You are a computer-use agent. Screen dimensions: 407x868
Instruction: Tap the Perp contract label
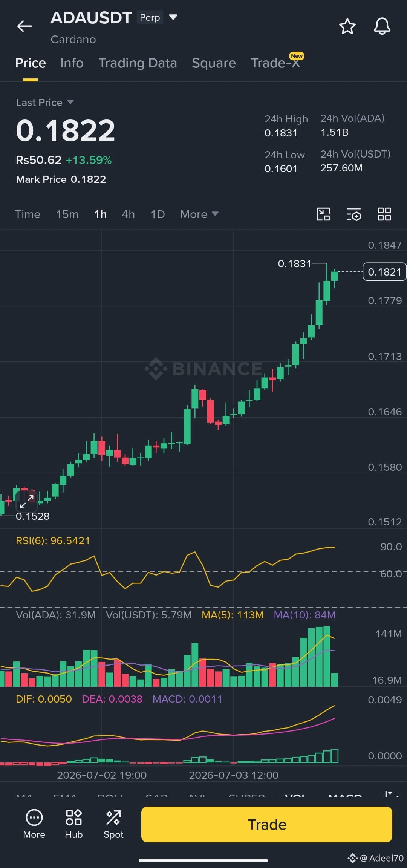150,17
